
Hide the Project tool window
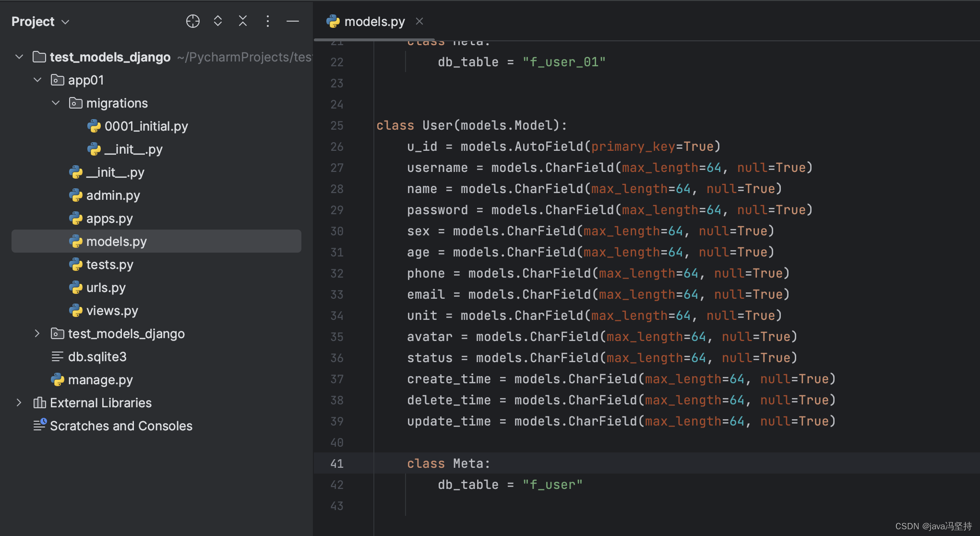point(293,21)
